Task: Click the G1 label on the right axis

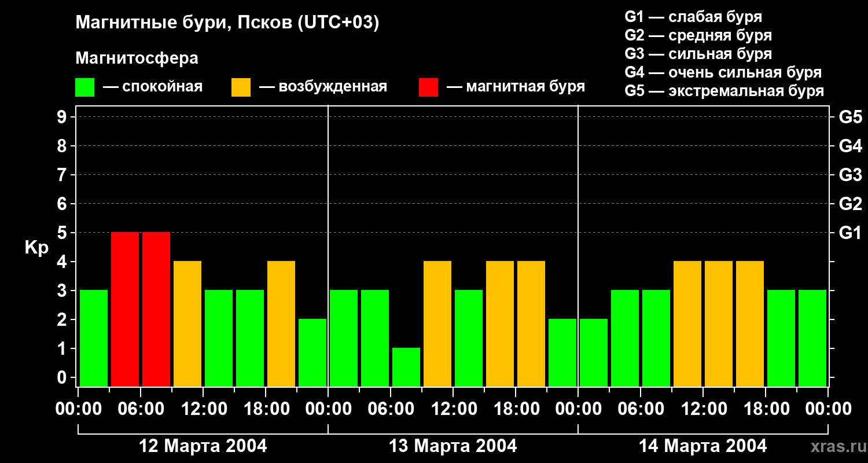Action: point(850,233)
